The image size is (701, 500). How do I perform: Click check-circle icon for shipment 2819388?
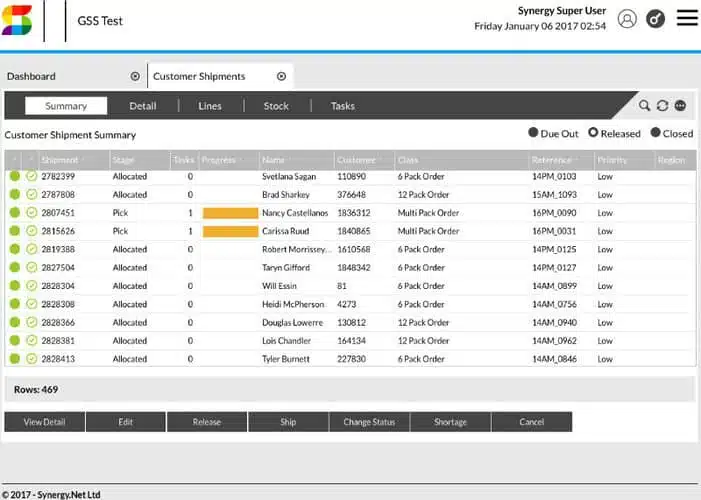coord(31,249)
